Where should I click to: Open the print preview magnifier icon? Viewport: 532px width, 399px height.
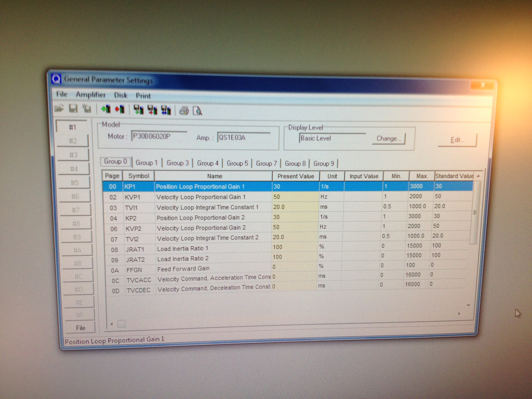(x=197, y=111)
